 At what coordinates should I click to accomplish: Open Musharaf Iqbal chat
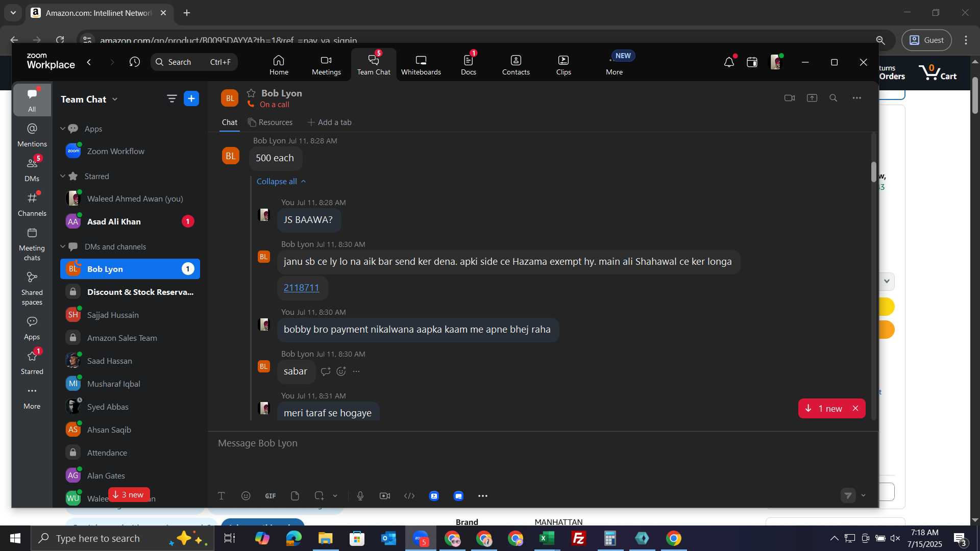[130, 384]
